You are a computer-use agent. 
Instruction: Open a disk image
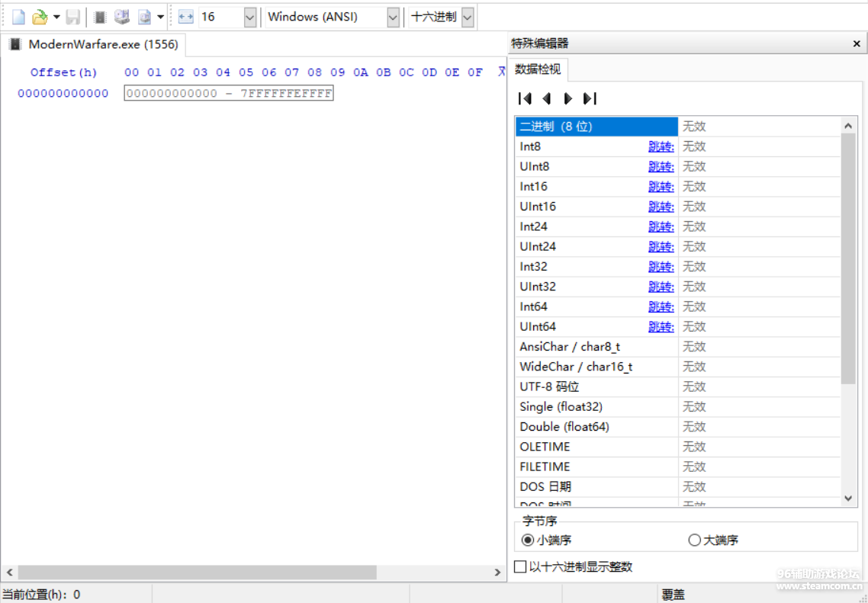144,16
